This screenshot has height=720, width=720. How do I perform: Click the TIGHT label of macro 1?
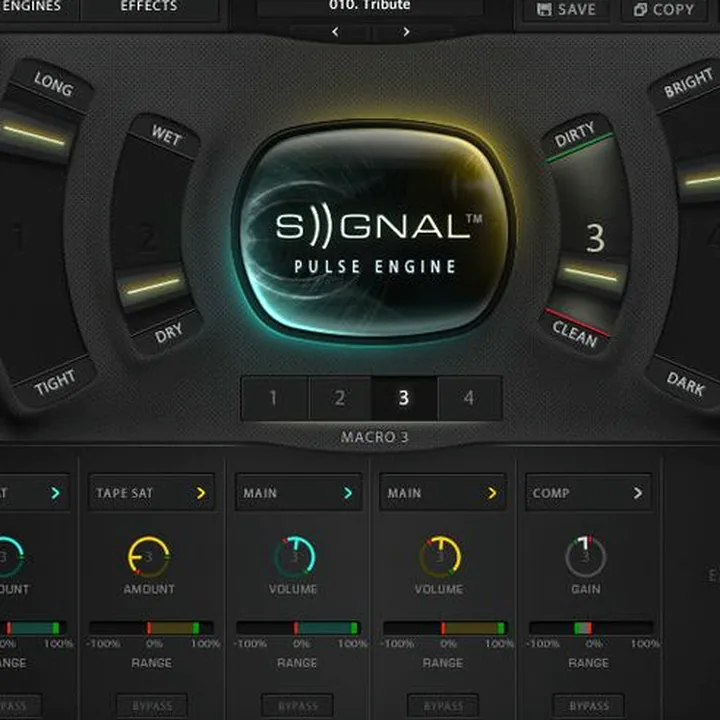(55, 382)
